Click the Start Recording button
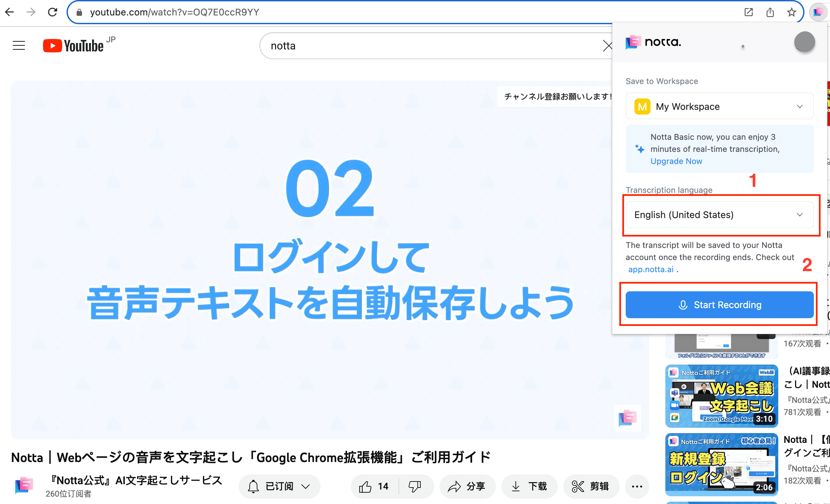The image size is (830, 504). coord(719,304)
